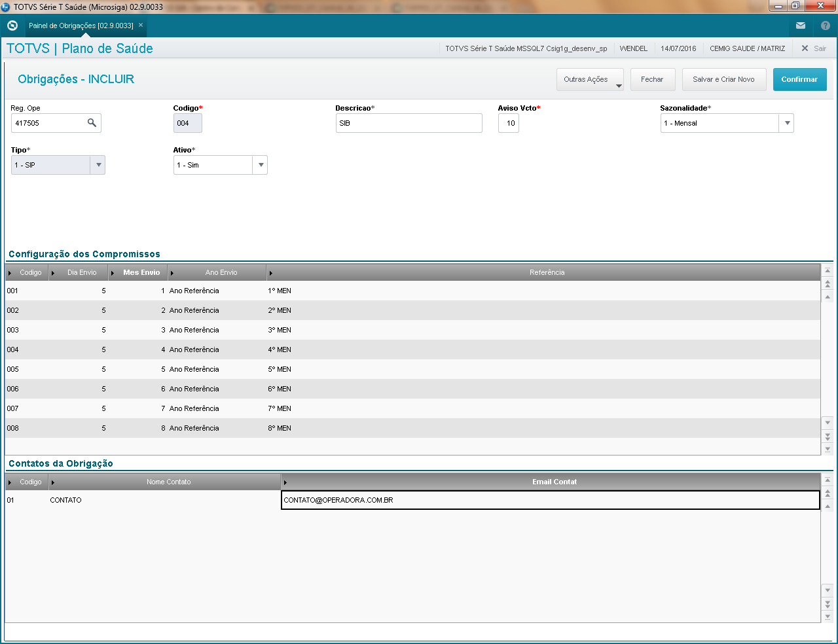Viewport: 838px width, 644px height.
Task: Page down in Compromissos grid using double arrow
Action: point(828,436)
